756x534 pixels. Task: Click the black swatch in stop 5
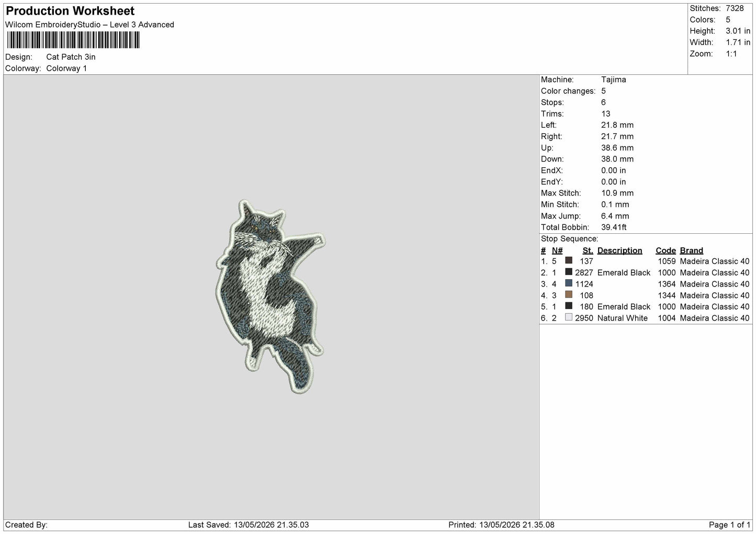point(569,306)
